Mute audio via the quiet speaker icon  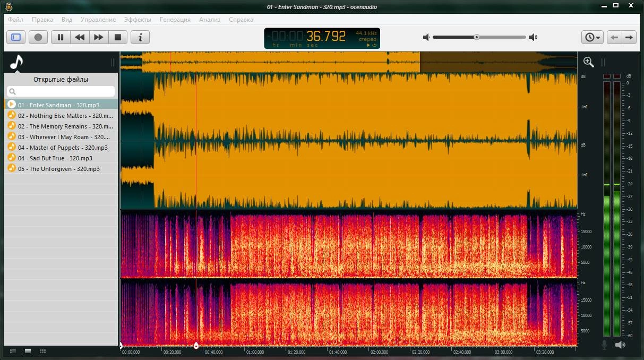426,37
